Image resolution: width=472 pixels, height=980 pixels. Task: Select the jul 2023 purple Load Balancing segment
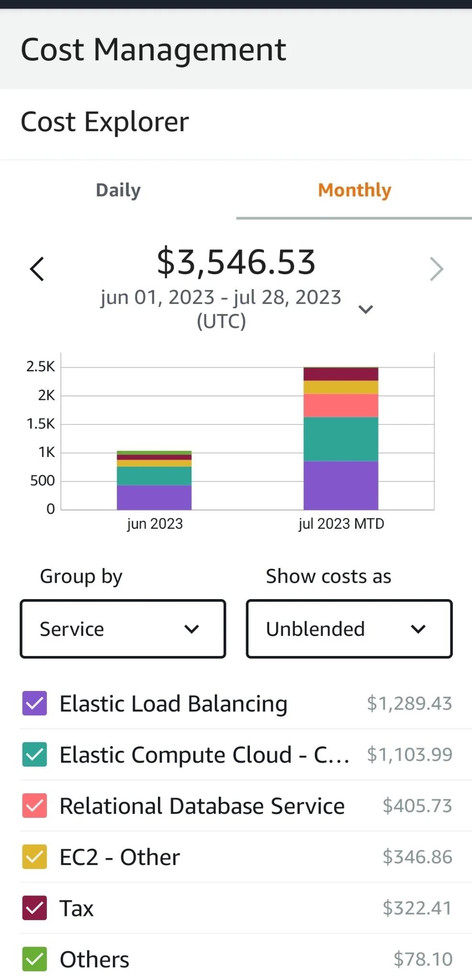pyautogui.click(x=341, y=485)
